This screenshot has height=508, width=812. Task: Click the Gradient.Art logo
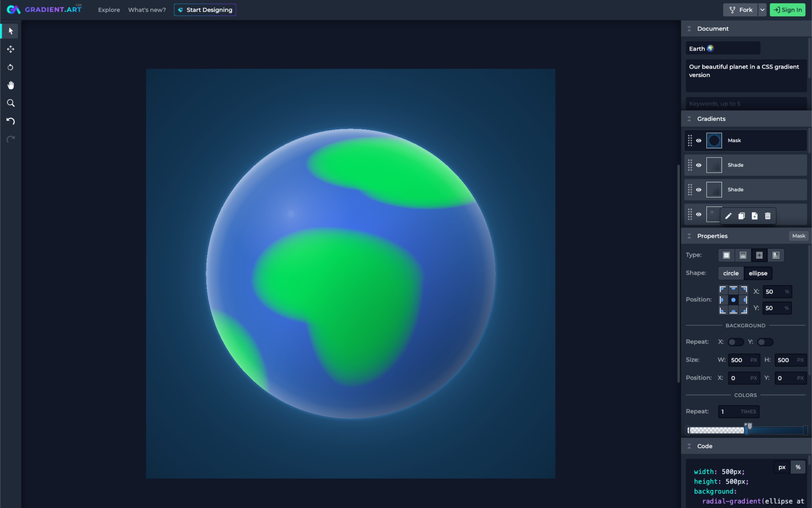click(x=44, y=10)
